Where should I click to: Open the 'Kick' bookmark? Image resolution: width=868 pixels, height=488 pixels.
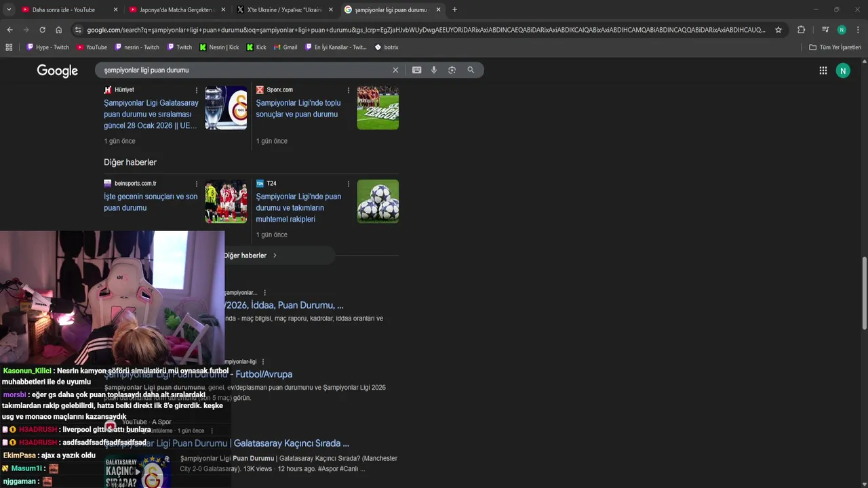click(256, 47)
